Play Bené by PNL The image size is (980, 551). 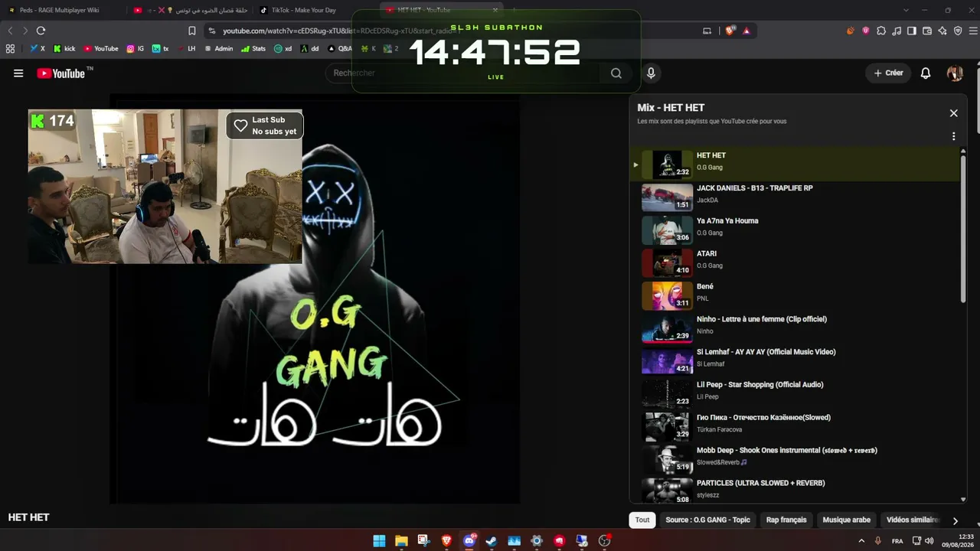tap(796, 296)
